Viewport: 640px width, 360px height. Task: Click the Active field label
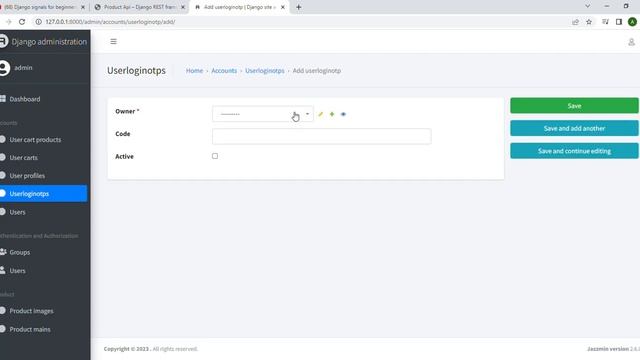tap(124, 157)
